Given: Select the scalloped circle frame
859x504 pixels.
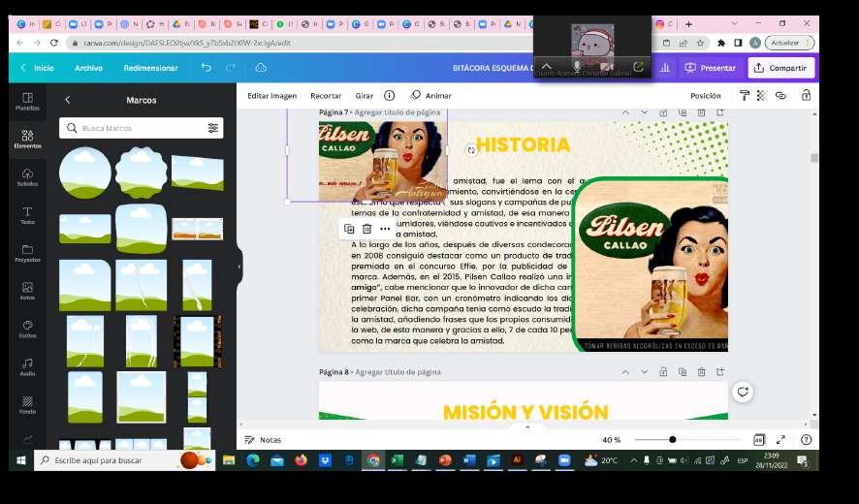Looking at the screenshot, I should [142, 173].
